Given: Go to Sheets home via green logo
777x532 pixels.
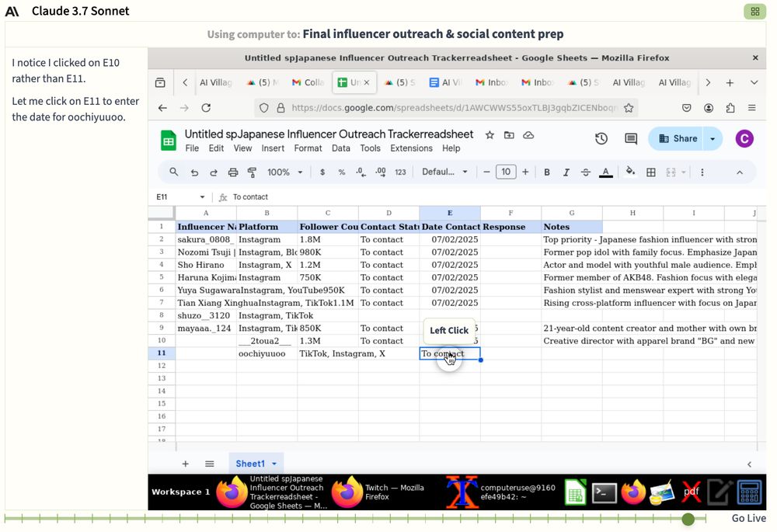Looking at the screenshot, I should pos(169,141).
